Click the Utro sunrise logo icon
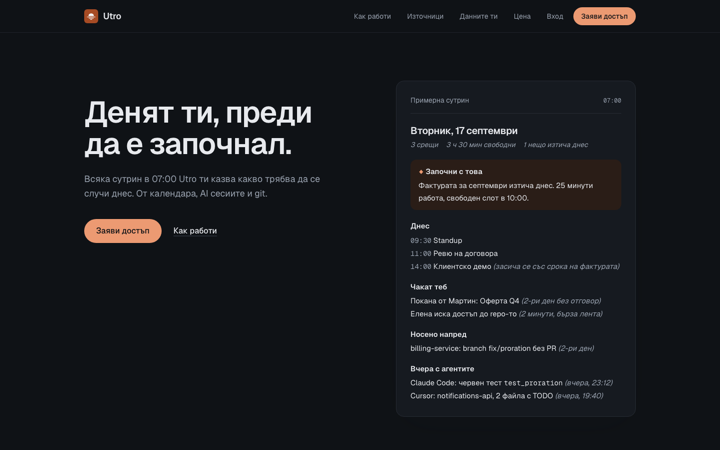This screenshot has height=450, width=720. coord(91,16)
